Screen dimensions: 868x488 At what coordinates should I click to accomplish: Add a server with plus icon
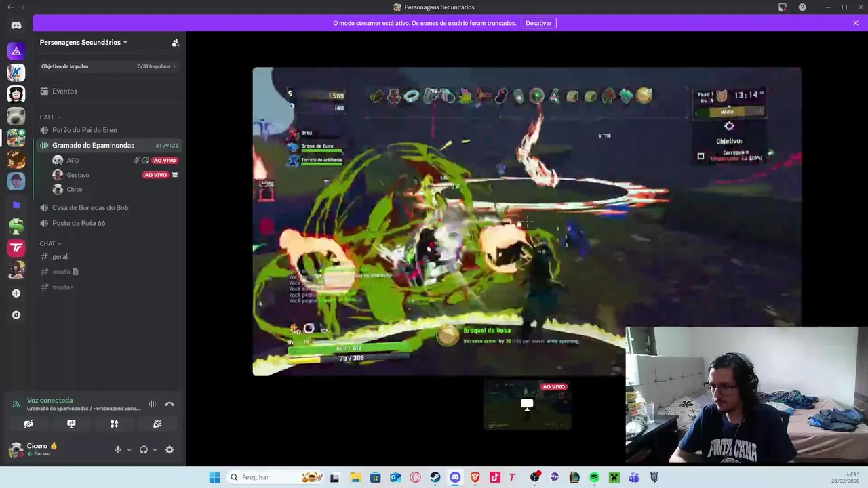coord(16,293)
